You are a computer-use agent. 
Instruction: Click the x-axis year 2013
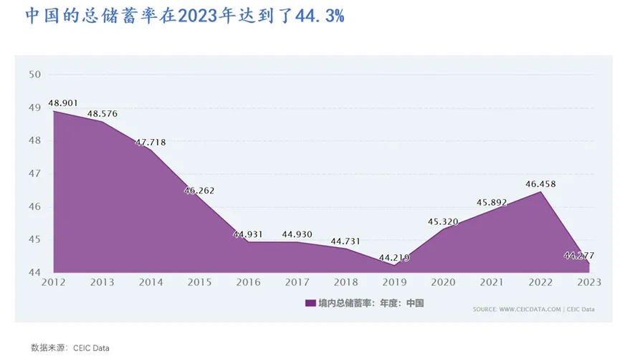tap(102, 282)
